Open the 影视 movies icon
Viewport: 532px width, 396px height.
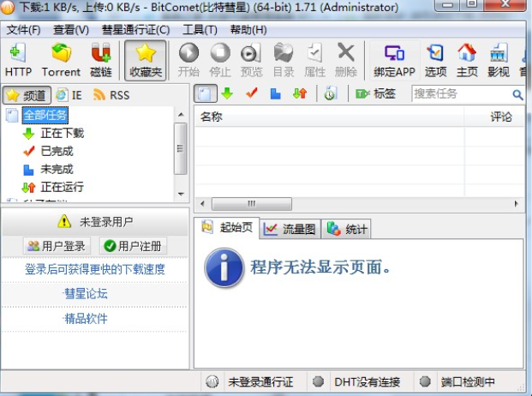(x=499, y=60)
